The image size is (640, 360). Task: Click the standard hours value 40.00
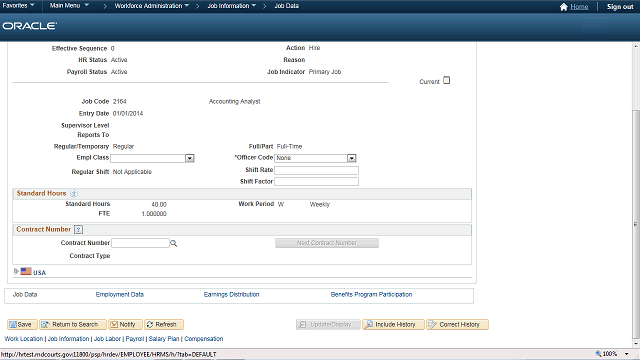(x=159, y=204)
